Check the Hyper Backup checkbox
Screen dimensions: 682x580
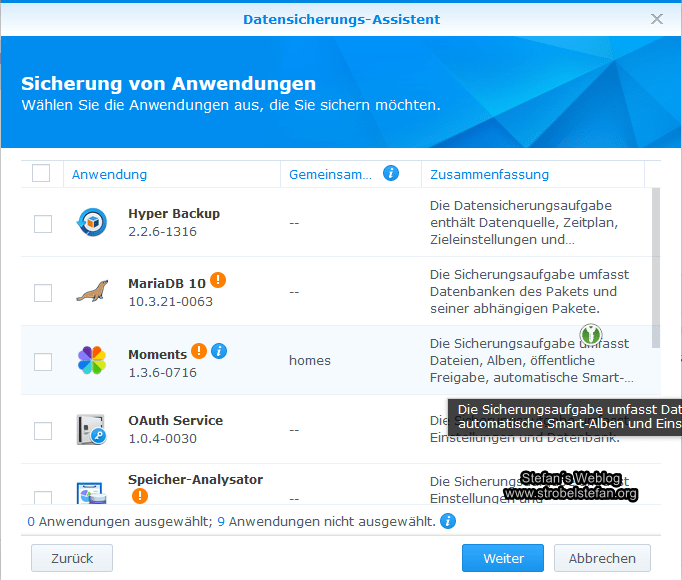click(43, 224)
